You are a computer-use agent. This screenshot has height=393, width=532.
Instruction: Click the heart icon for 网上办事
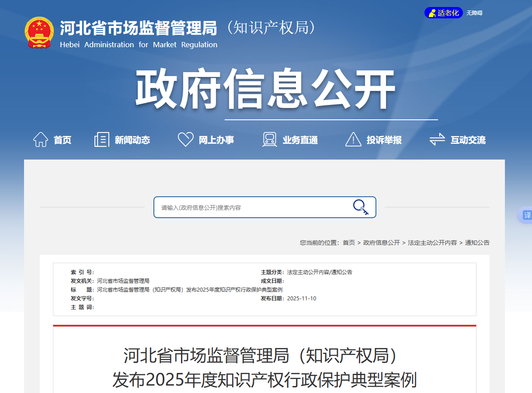[185, 139]
